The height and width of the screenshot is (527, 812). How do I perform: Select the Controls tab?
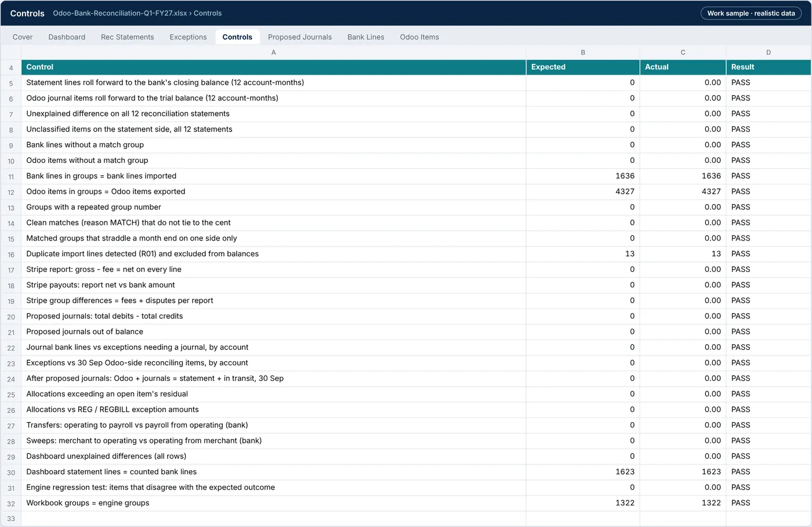coord(237,37)
